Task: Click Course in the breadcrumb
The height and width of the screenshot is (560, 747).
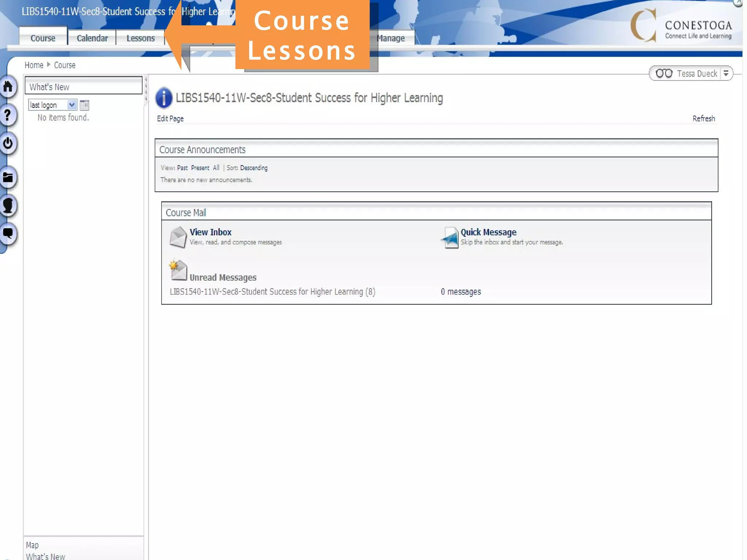Action: pyautogui.click(x=65, y=65)
